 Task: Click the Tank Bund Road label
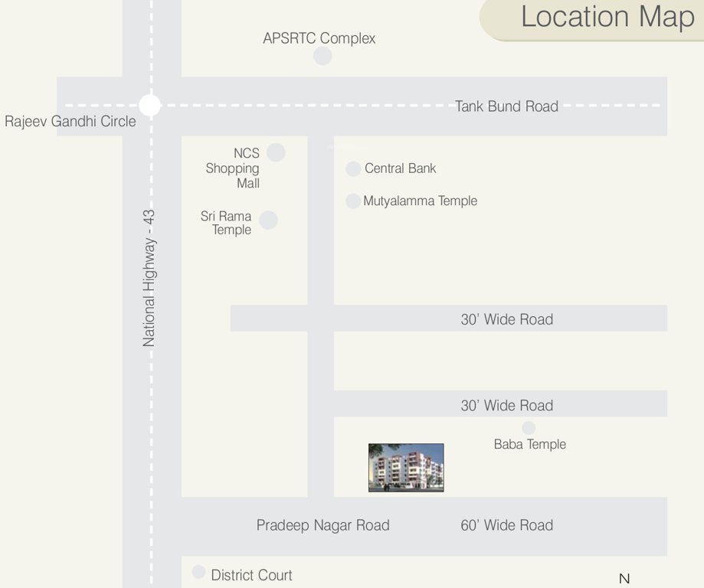pyautogui.click(x=507, y=106)
